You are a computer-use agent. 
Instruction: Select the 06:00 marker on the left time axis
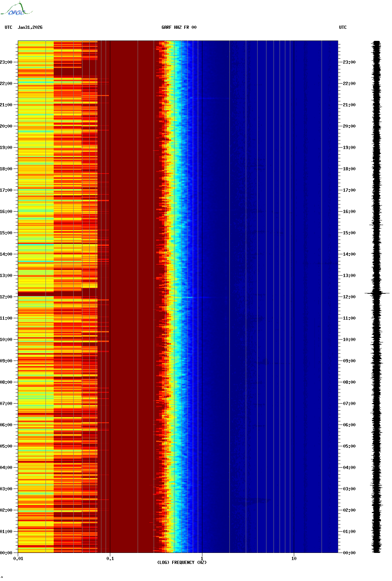[x=6, y=425]
